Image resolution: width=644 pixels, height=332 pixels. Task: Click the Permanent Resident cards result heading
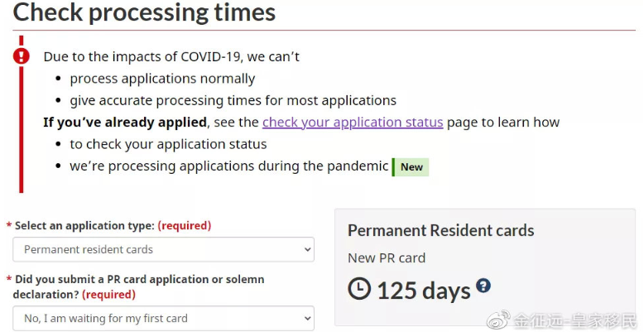(440, 230)
